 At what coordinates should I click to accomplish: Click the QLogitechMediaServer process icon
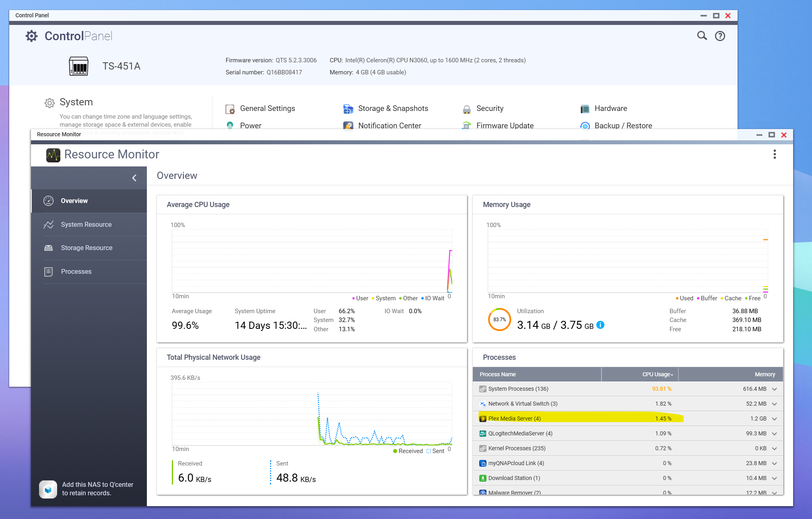[x=483, y=433]
